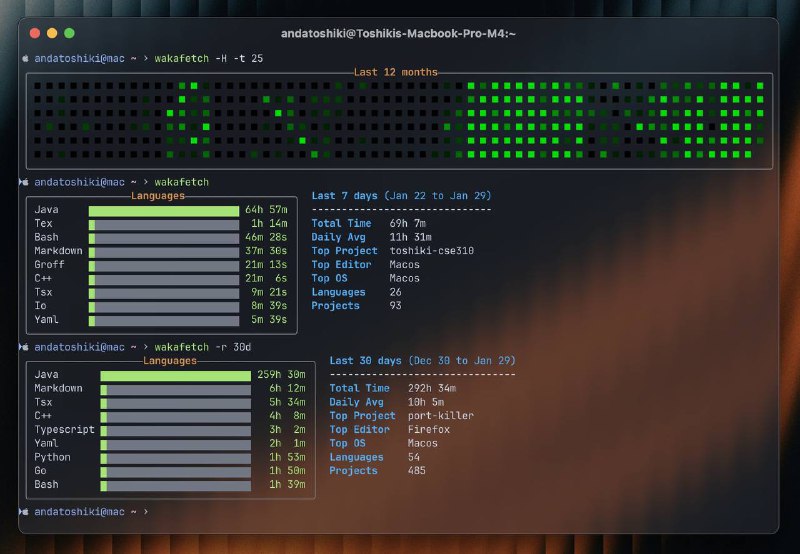Click the terminal title andatoshiki@Toshikis-Macbook-Pro-M4
800x554 pixels.
click(398, 34)
